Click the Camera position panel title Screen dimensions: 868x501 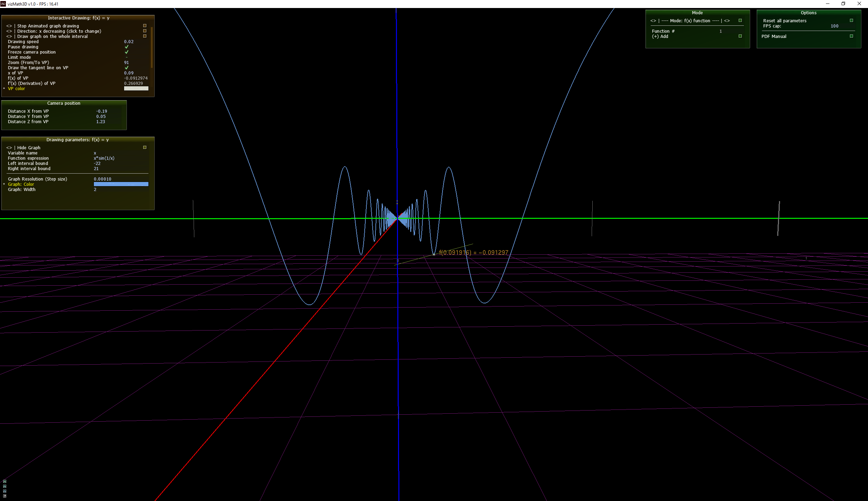[64, 103]
